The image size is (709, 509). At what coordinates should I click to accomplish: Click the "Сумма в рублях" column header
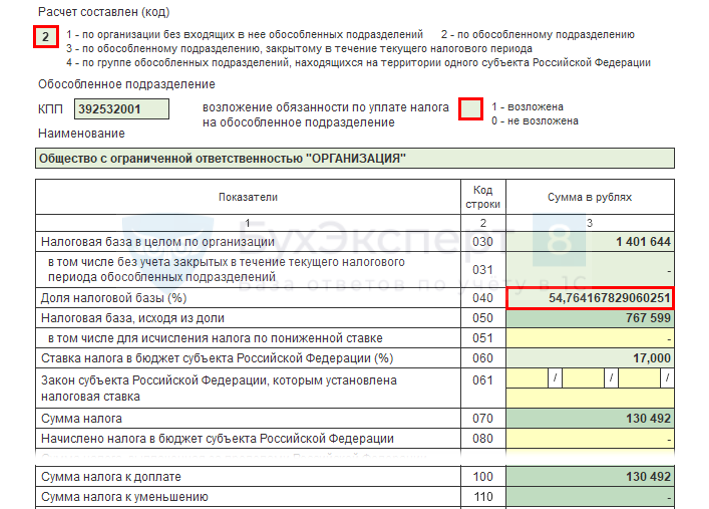coord(590,197)
